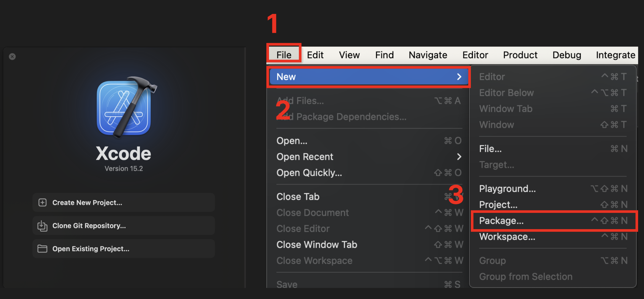The image size is (644, 299).
Task: Select Open Quickly... menu item
Action: click(369, 173)
